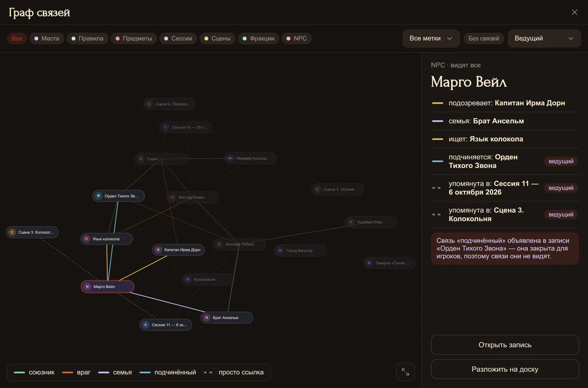588x388 pixels.
Task: Select the Язык колокола node
Action: 107,239
